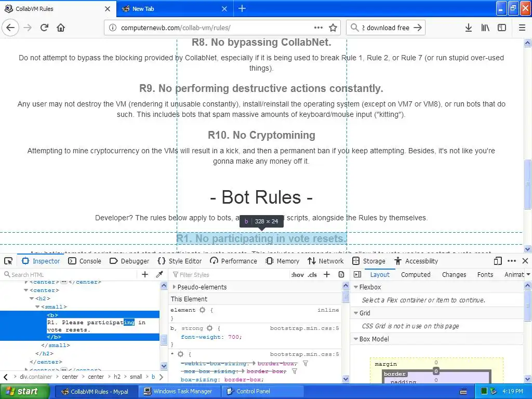Collapse the open <center> node
532x399 pixels.
tap(26, 290)
